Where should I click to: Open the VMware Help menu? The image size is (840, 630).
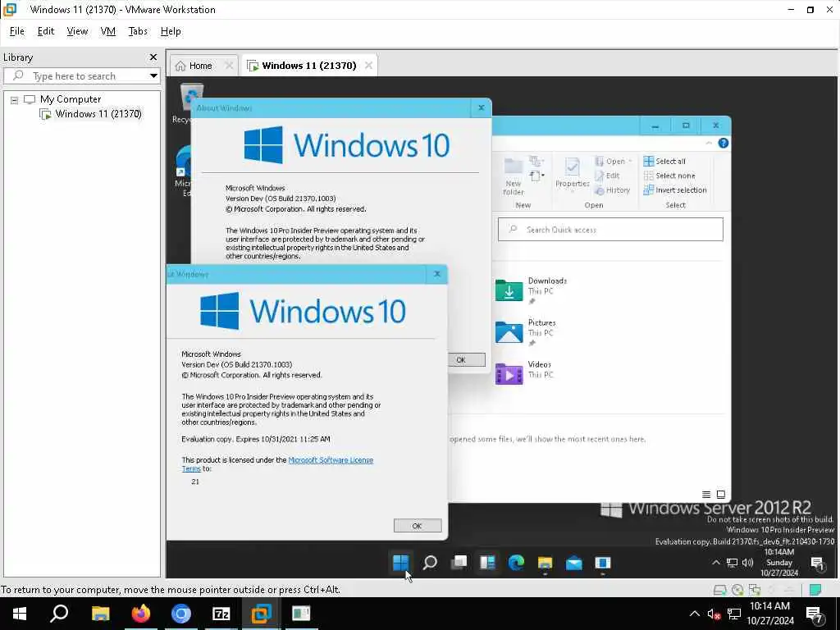[171, 31]
